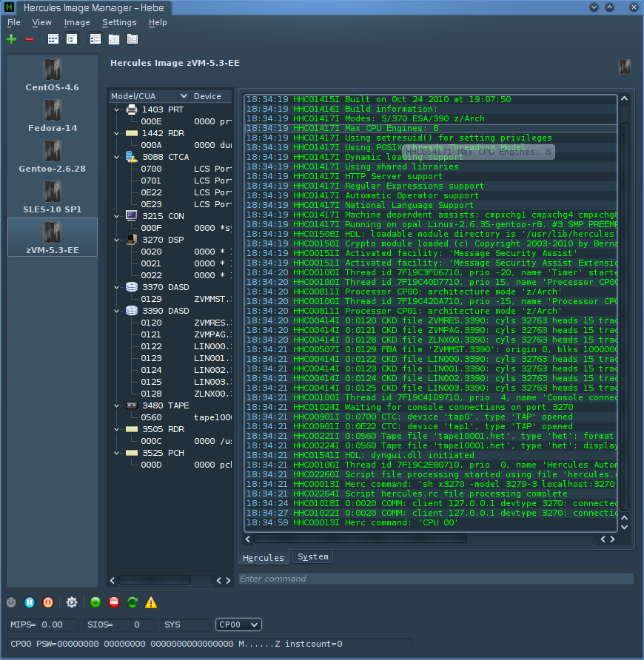The height and width of the screenshot is (660, 644).
Task: Click the MIPS= 0.00 status field
Action: click(x=42, y=624)
